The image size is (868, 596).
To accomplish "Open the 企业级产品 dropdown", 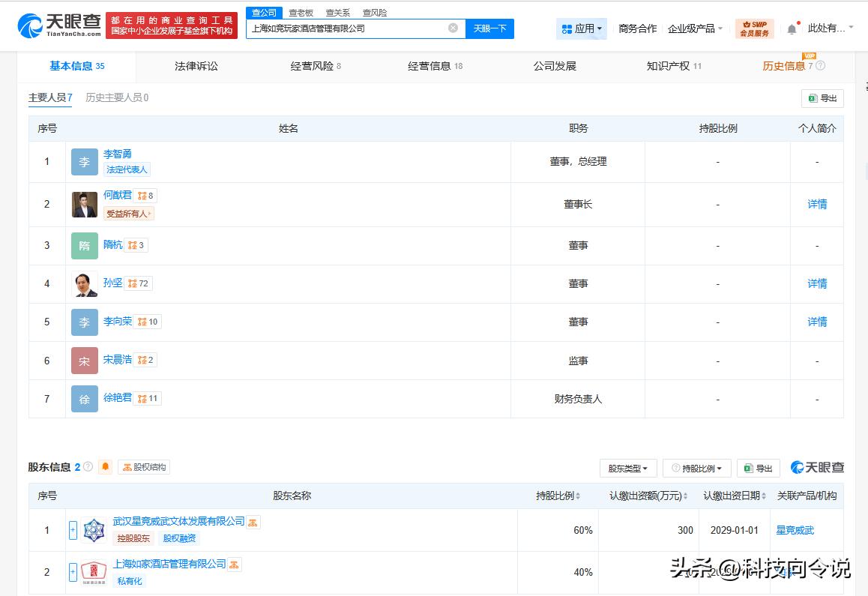I will (x=696, y=28).
